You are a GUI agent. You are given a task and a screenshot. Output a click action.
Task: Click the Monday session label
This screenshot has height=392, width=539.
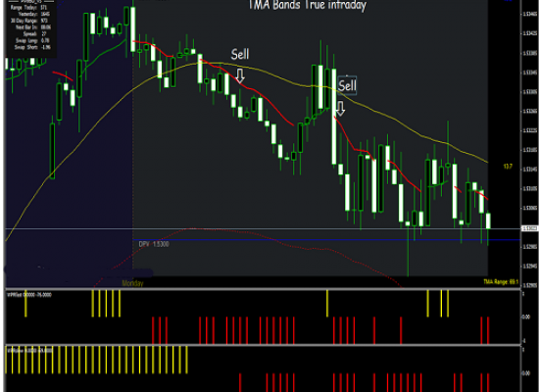click(x=132, y=283)
